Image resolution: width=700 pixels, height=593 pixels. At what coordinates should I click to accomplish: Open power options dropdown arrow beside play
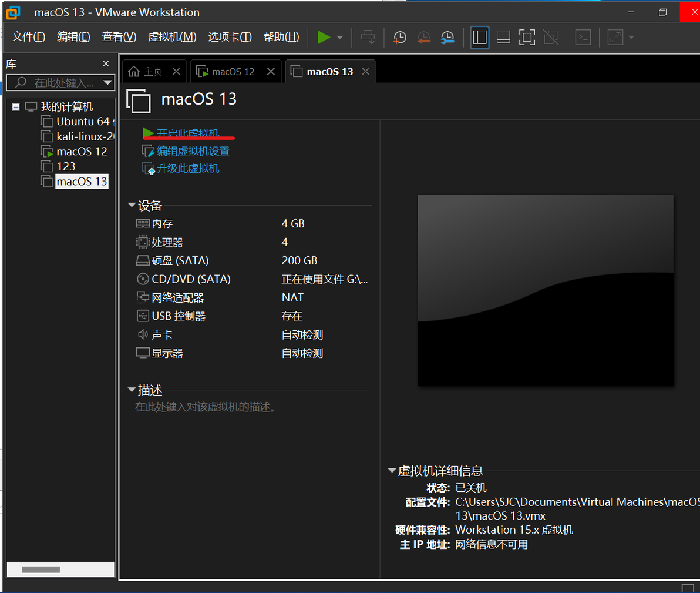[340, 38]
